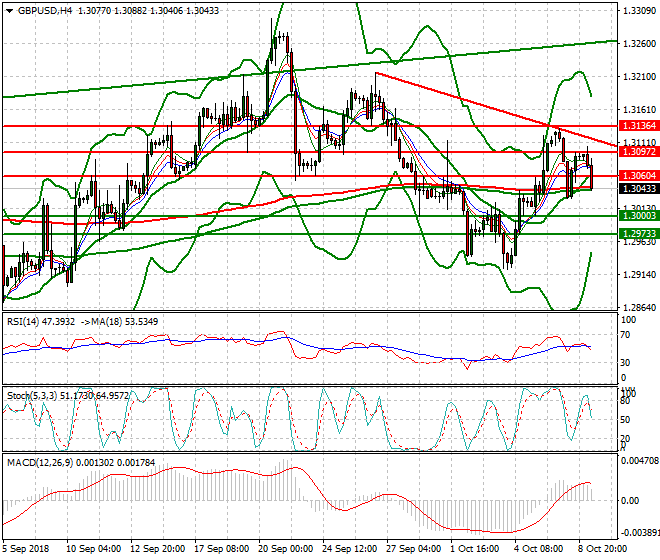Select the MACD scale value 0.00

(x=630, y=501)
